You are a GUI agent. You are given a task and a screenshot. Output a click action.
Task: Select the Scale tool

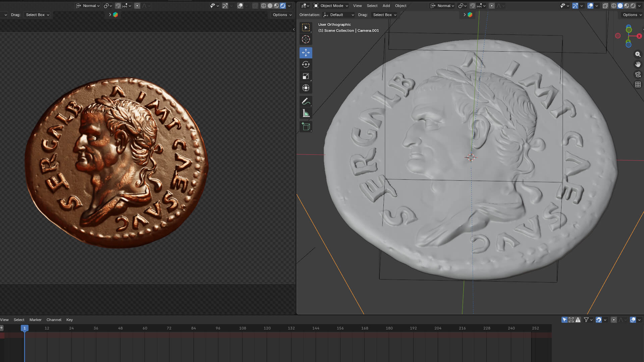click(306, 76)
